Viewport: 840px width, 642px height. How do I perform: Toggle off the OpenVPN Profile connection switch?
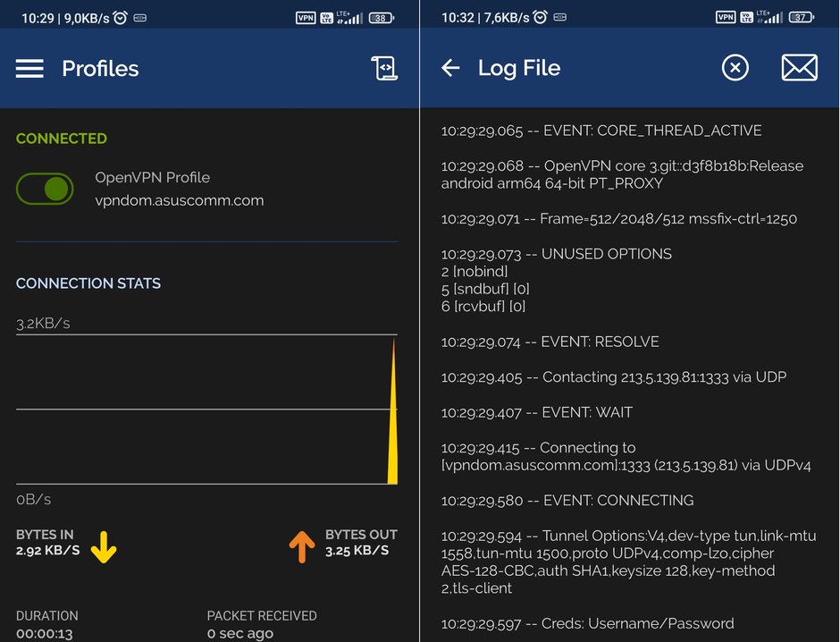(45, 189)
